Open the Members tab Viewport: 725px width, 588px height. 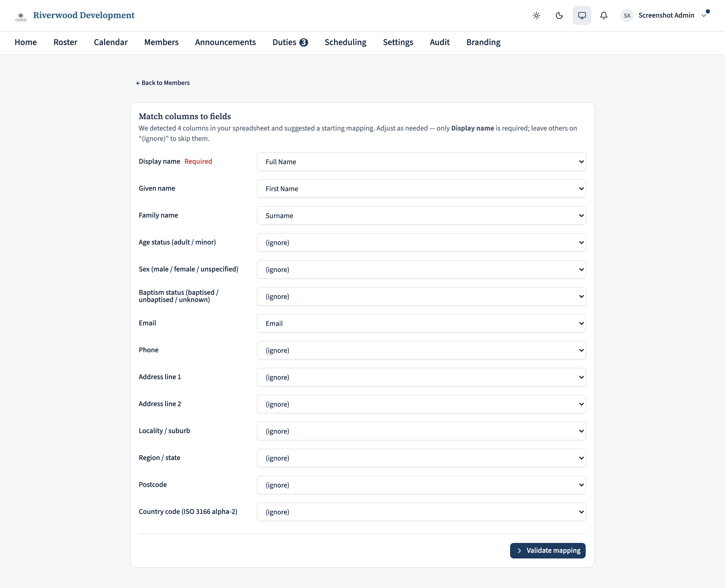[161, 42]
